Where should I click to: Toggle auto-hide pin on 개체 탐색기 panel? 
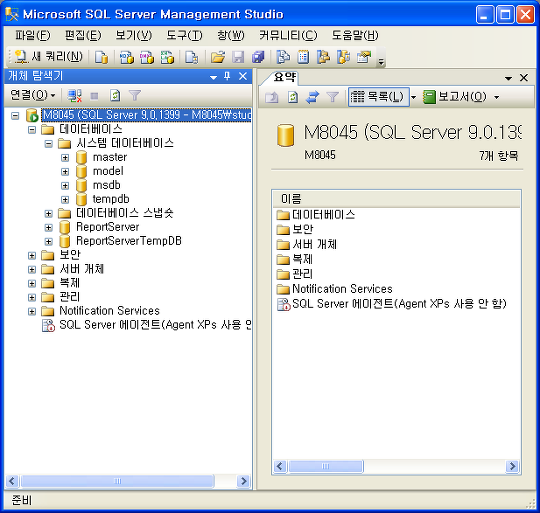pyautogui.click(x=227, y=76)
